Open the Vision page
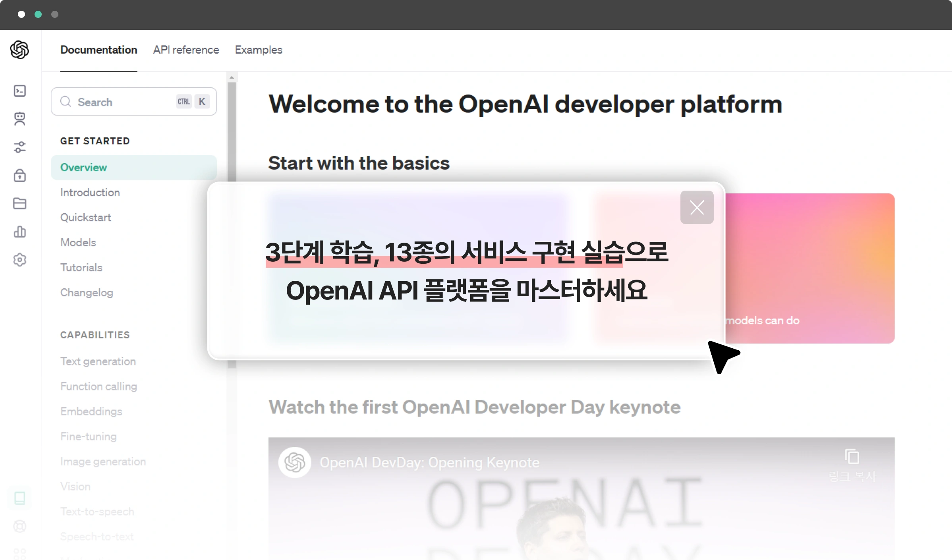The image size is (952, 560). [x=75, y=487]
